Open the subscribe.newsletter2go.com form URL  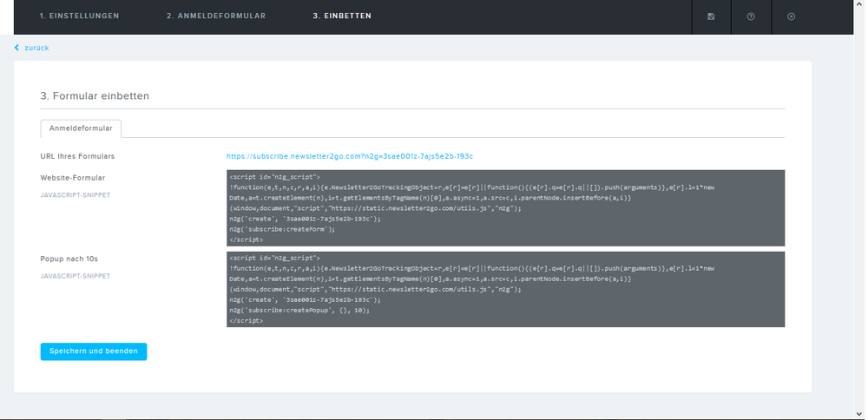(x=350, y=156)
